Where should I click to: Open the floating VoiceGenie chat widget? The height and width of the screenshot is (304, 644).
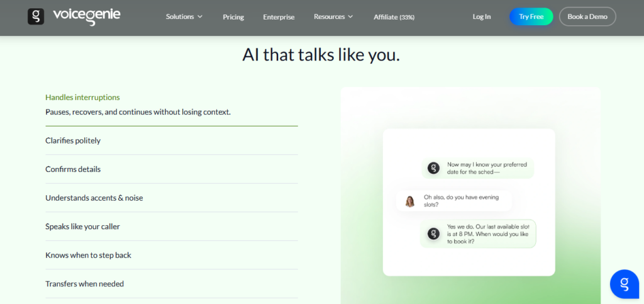coord(625,284)
